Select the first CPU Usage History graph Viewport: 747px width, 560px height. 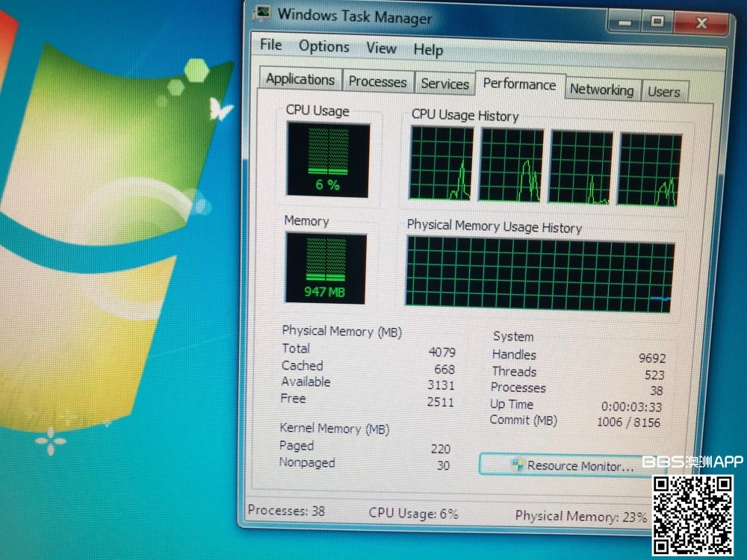point(441,164)
